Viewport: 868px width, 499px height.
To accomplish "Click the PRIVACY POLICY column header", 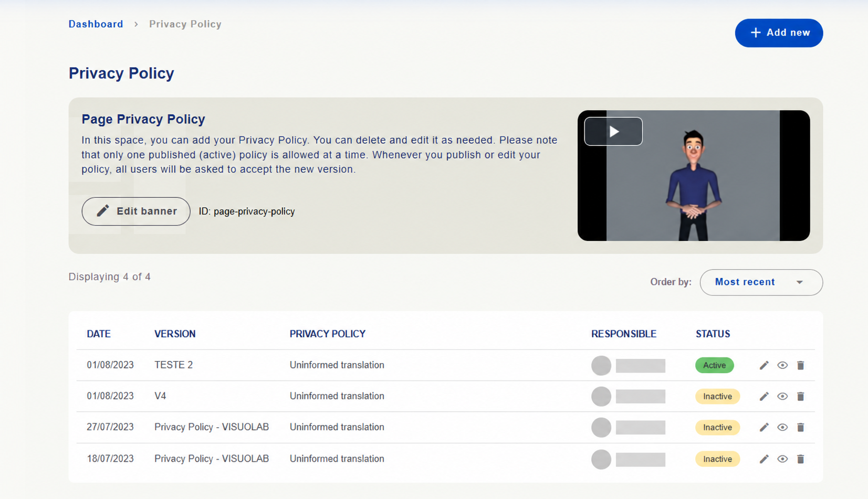I will coord(328,334).
